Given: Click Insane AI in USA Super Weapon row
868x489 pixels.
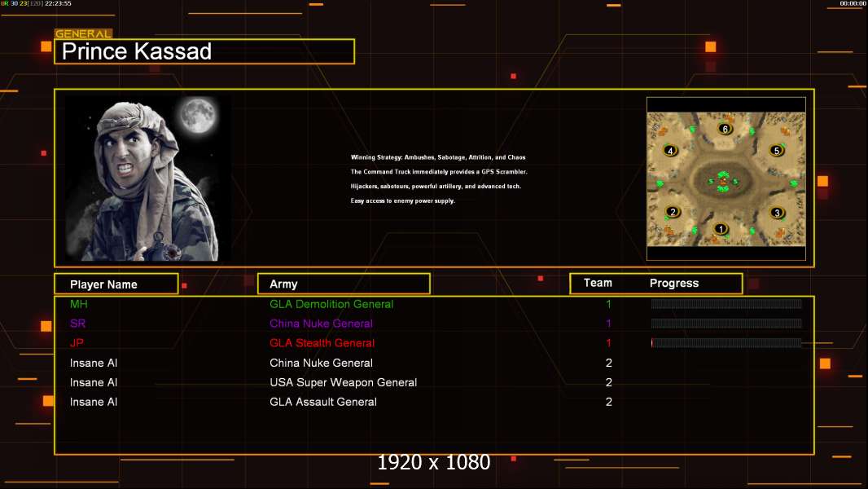Looking at the screenshot, I should click(x=94, y=382).
